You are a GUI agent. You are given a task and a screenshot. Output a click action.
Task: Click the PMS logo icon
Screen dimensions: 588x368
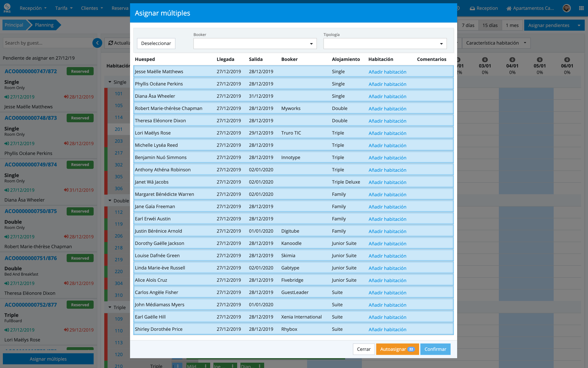(x=7, y=8)
